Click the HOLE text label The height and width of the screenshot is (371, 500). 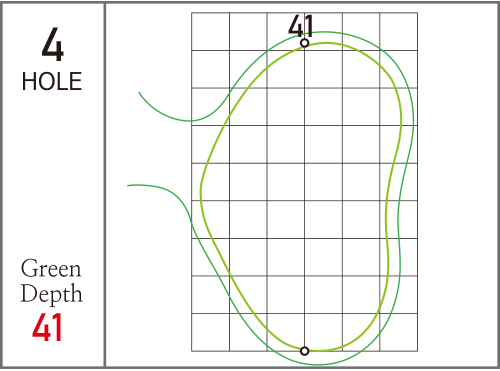[52, 82]
